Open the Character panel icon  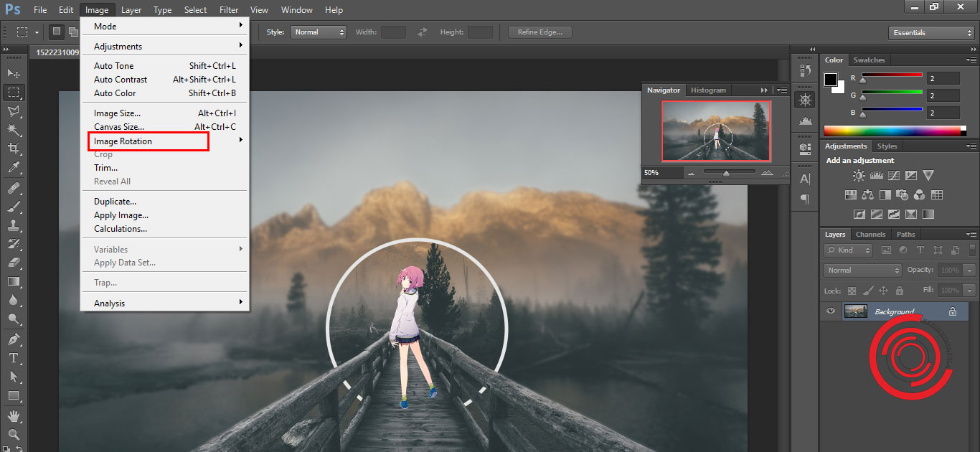(x=805, y=178)
